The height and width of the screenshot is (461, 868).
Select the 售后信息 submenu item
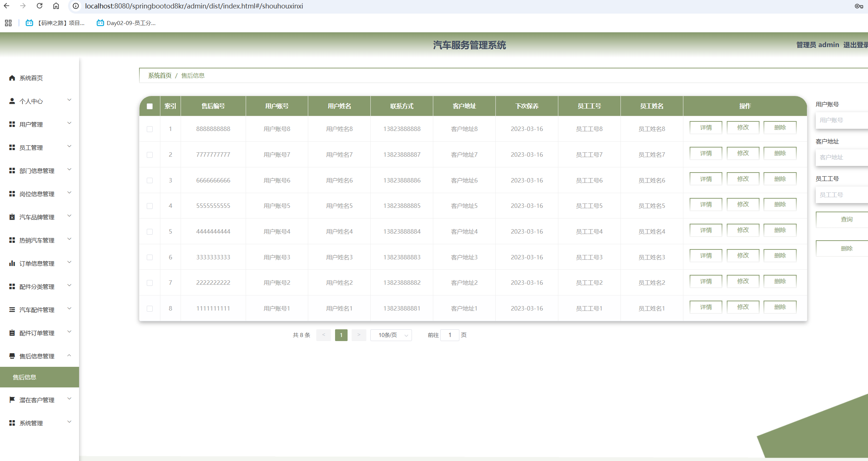pos(39,377)
